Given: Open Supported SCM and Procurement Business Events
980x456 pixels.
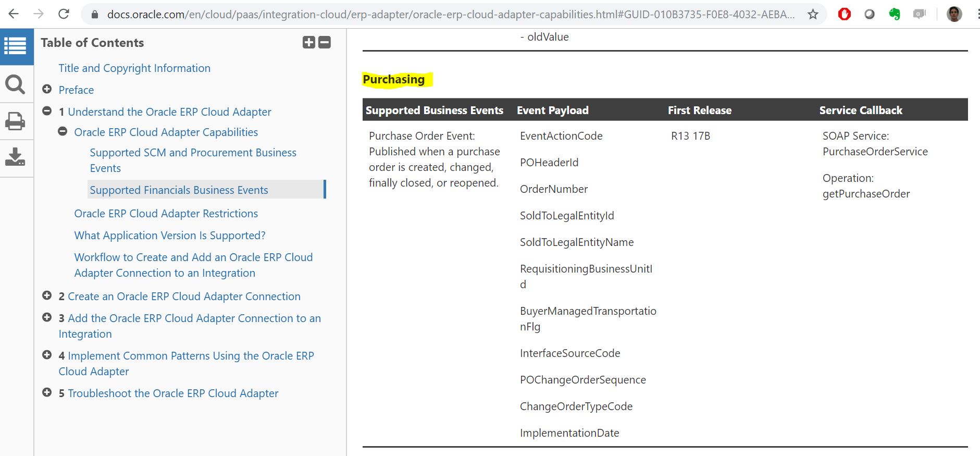Looking at the screenshot, I should pyautogui.click(x=193, y=161).
